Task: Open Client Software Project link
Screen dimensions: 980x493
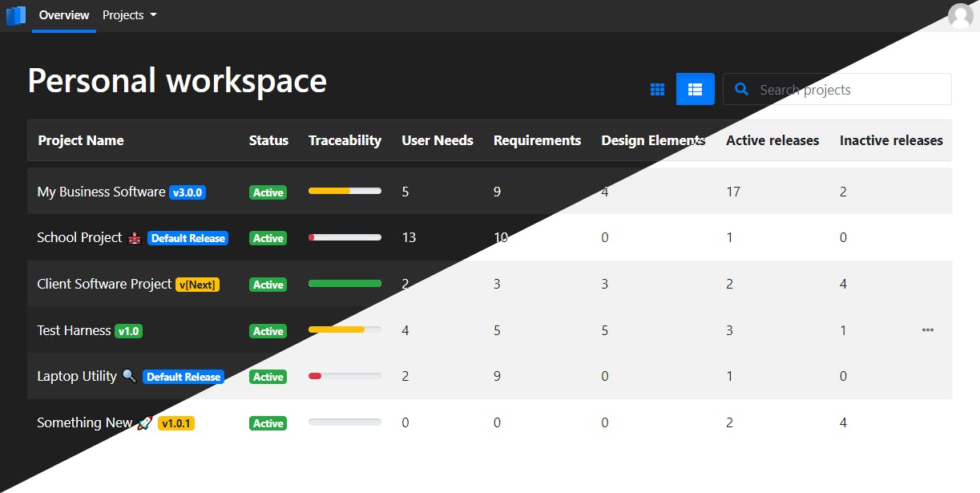Action: [104, 284]
